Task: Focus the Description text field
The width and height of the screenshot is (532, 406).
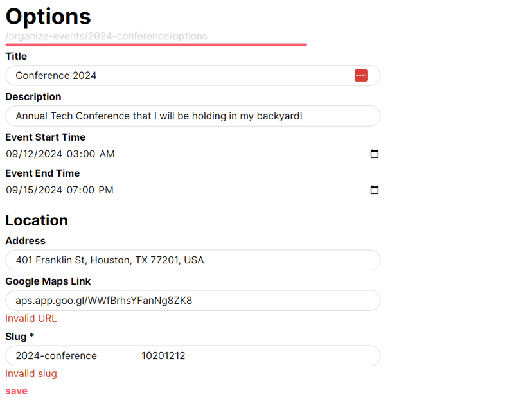Action: 193,116
